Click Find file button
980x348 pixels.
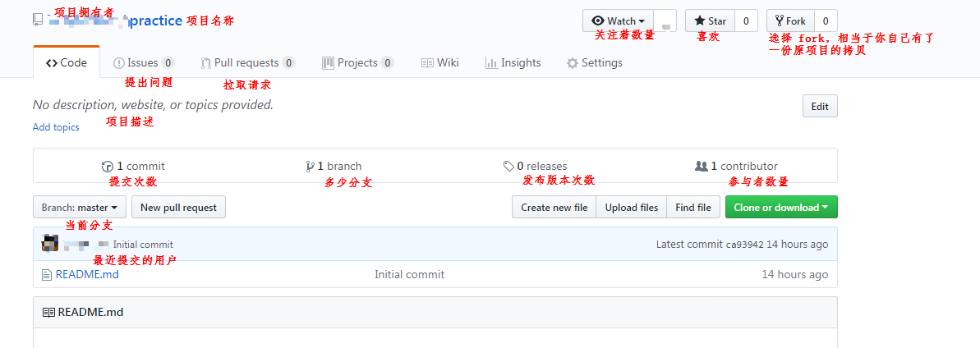coord(693,208)
